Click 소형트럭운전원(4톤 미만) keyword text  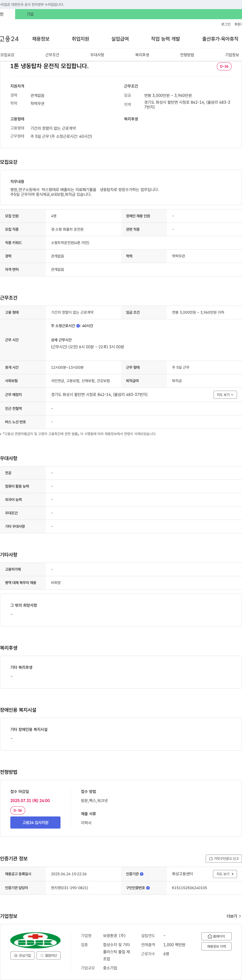tap(70, 242)
